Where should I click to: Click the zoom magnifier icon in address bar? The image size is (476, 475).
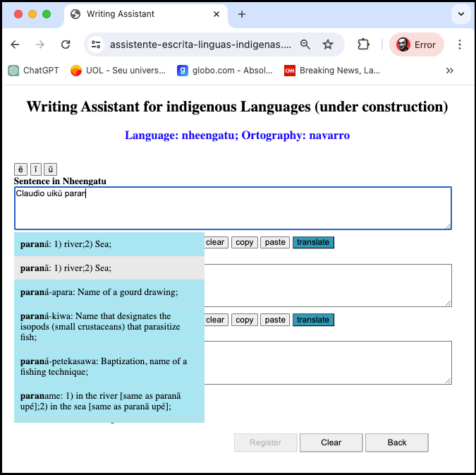tap(305, 44)
